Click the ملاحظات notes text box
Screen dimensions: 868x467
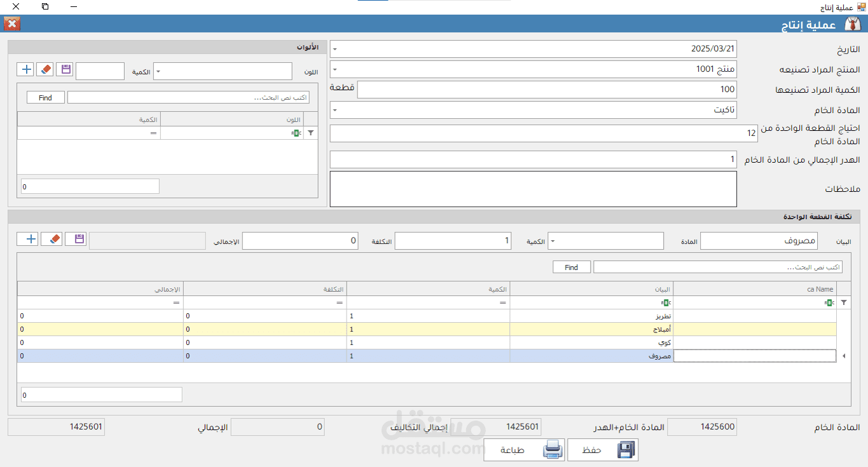(x=533, y=189)
